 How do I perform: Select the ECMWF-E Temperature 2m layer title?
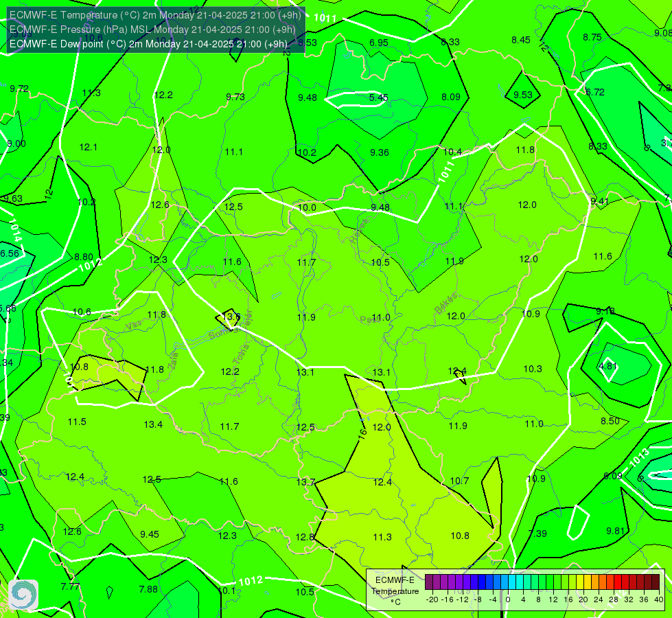(155, 15)
